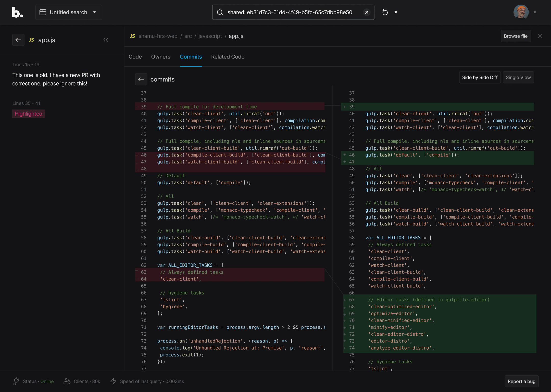Switch to Single View mode

click(518, 77)
